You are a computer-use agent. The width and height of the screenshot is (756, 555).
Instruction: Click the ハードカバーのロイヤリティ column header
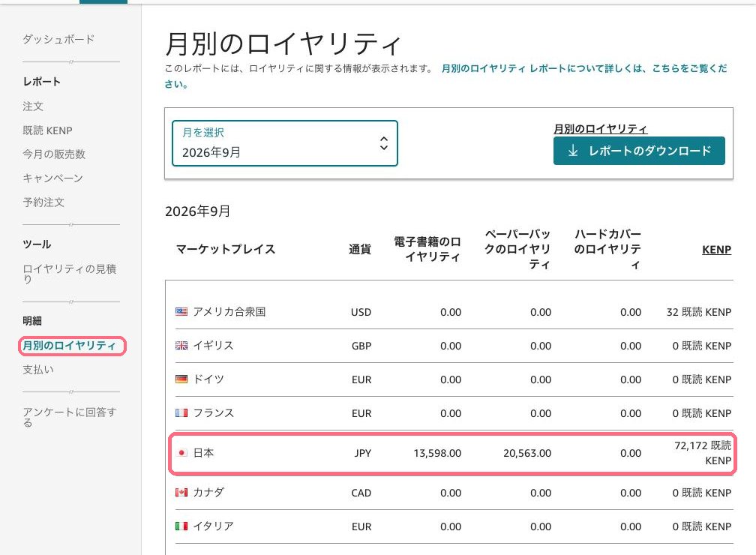point(607,249)
